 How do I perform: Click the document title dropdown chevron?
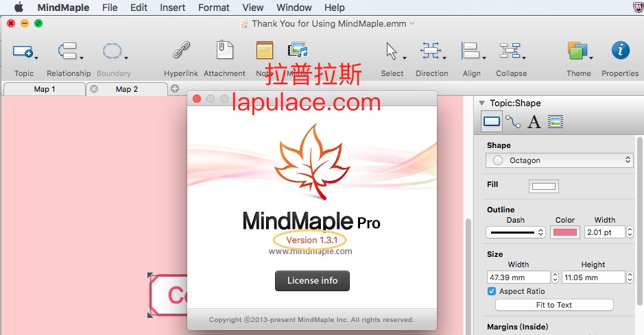412,23
